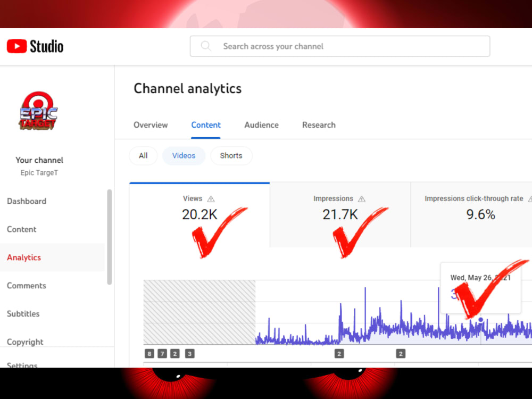Image resolution: width=532 pixels, height=399 pixels.
Task: Click the YouTube Studio logo
Action: 34,46
